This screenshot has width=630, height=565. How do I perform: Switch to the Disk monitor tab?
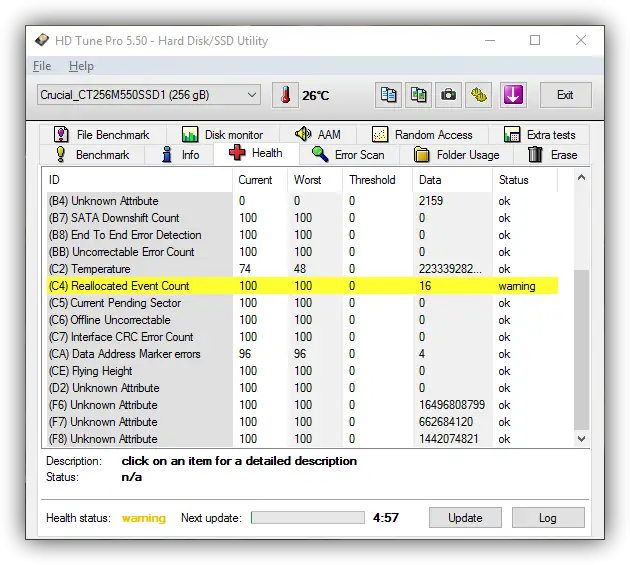point(223,134)
